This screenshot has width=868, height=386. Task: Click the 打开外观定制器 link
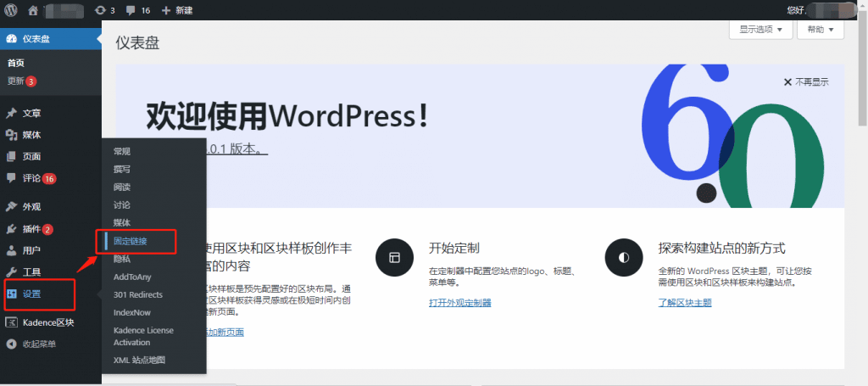tap(460, 302)
